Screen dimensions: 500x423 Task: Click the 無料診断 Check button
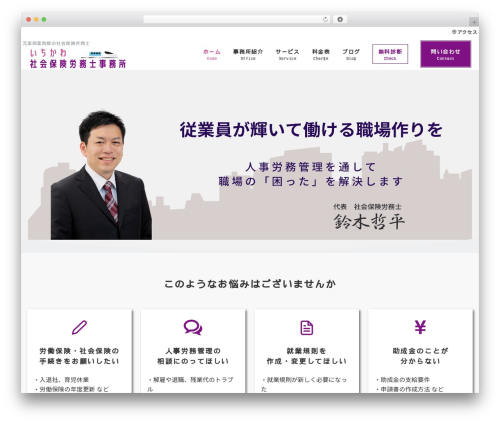pyautogui.click(x=390, y=54)
